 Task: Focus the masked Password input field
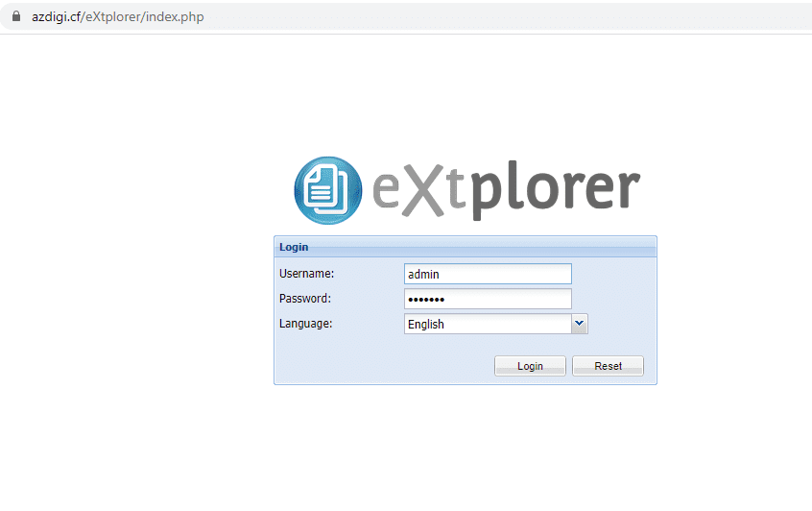pyautogui.click(x=488, y=299)
